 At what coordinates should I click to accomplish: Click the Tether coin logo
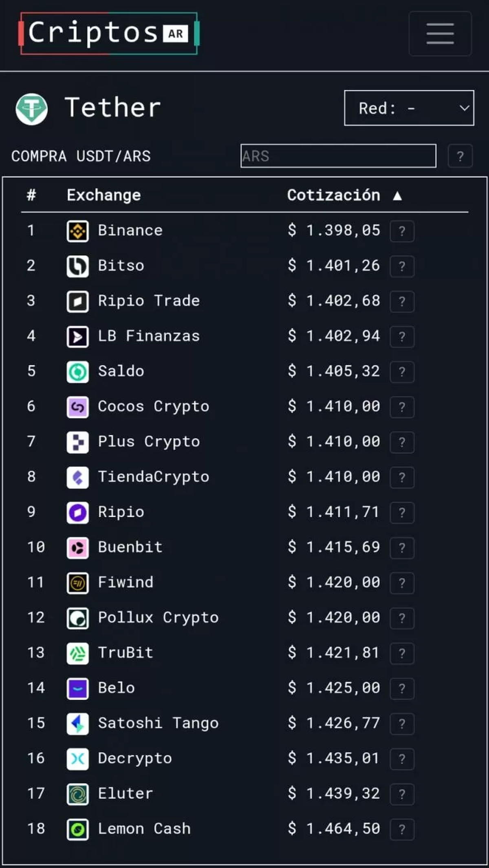(x=31, y=109)
